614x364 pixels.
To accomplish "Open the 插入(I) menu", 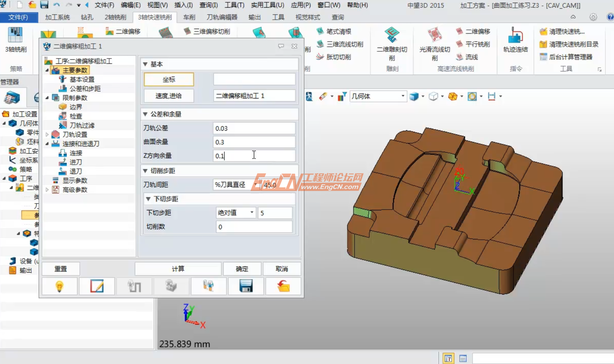I will [x=184, y=5].
